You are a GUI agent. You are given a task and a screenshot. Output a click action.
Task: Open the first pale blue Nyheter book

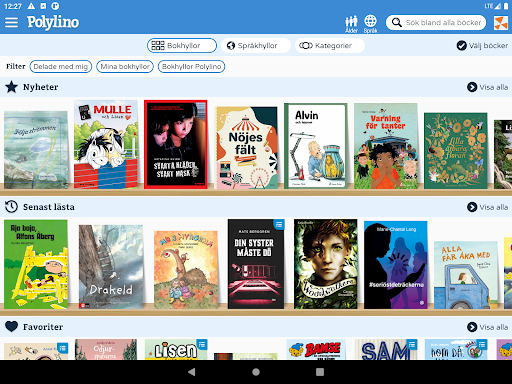(36, 150)
